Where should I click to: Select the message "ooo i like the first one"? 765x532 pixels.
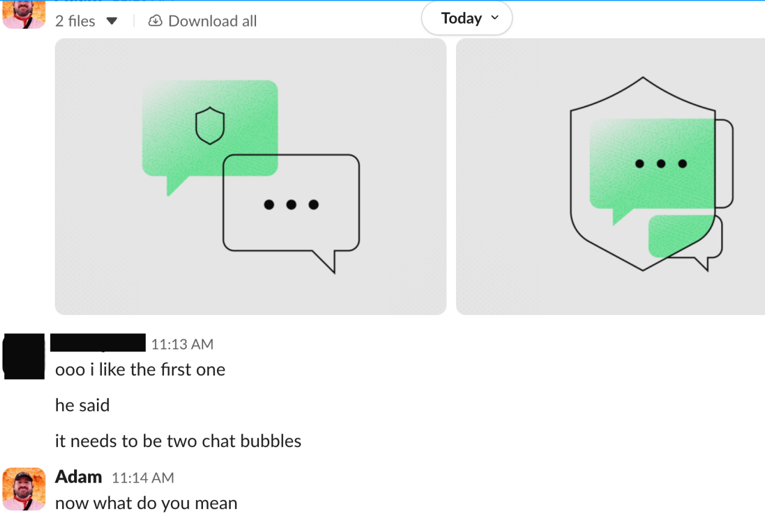click(140, 370)
